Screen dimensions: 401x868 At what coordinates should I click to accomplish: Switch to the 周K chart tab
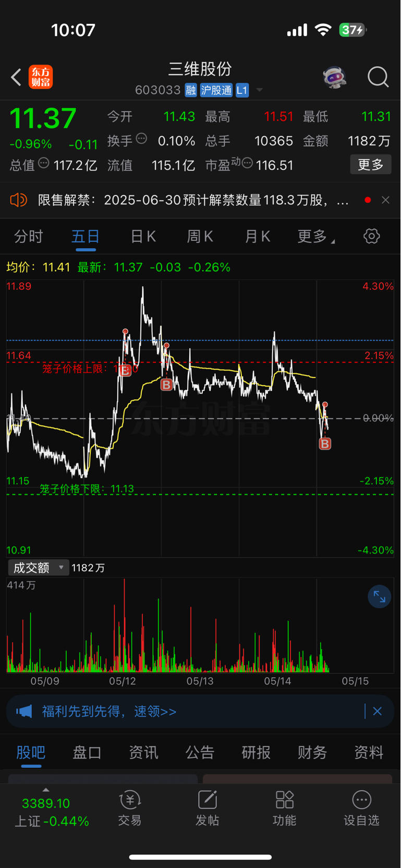pos(200,237)
